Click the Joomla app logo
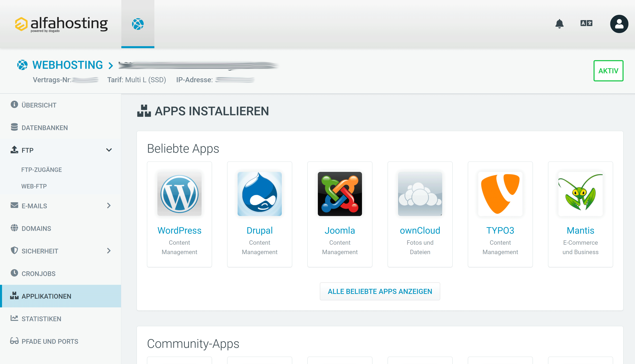 [340, 194]
